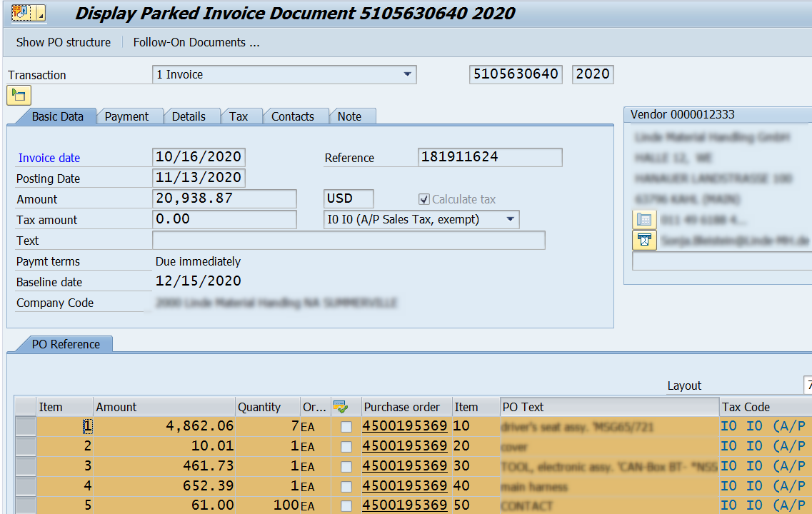Click the Baseline date value 12/15/2020
812x514 pixels.
(199, 281)
